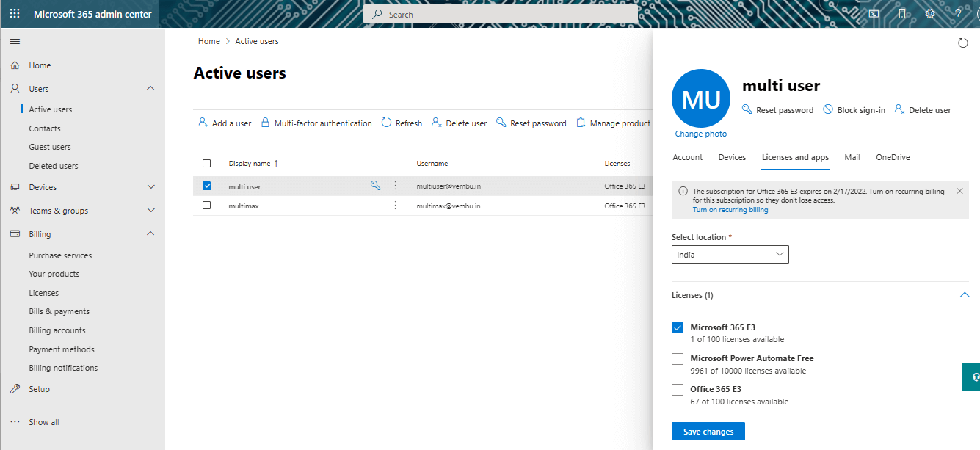Switch to the Account tab

[x=688, y=157]
